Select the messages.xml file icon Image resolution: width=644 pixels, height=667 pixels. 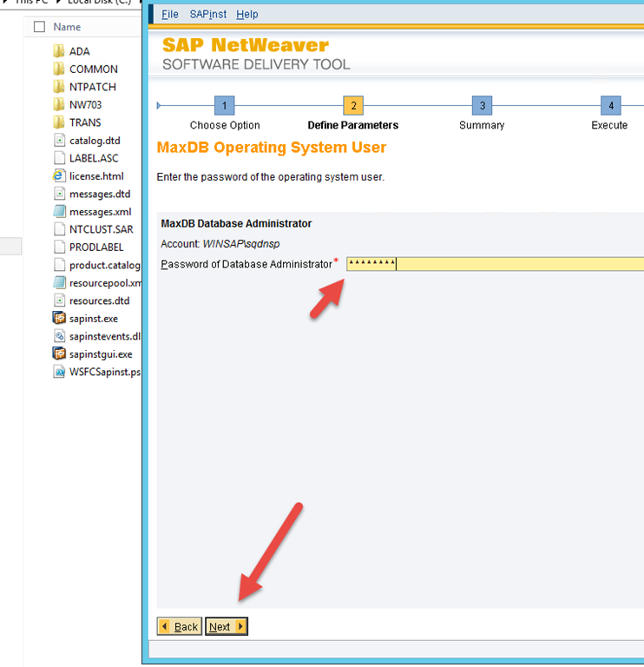(59, 211)
